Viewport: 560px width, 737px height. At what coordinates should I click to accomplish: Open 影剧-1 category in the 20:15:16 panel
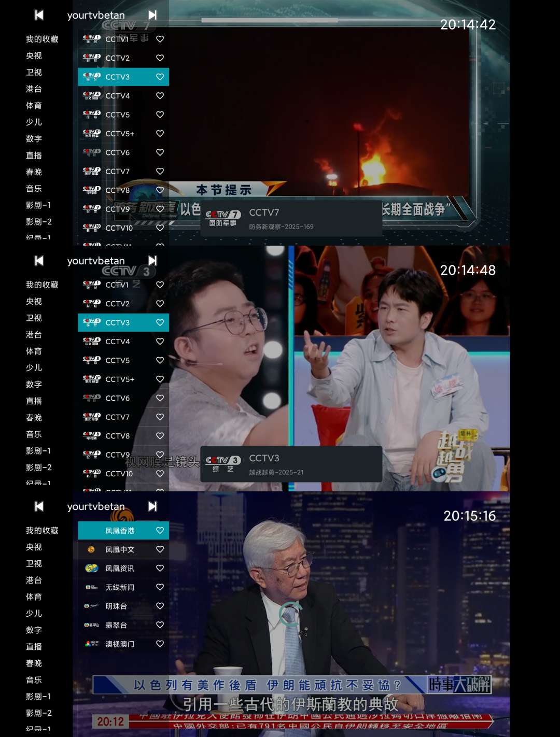click(38, 697)
